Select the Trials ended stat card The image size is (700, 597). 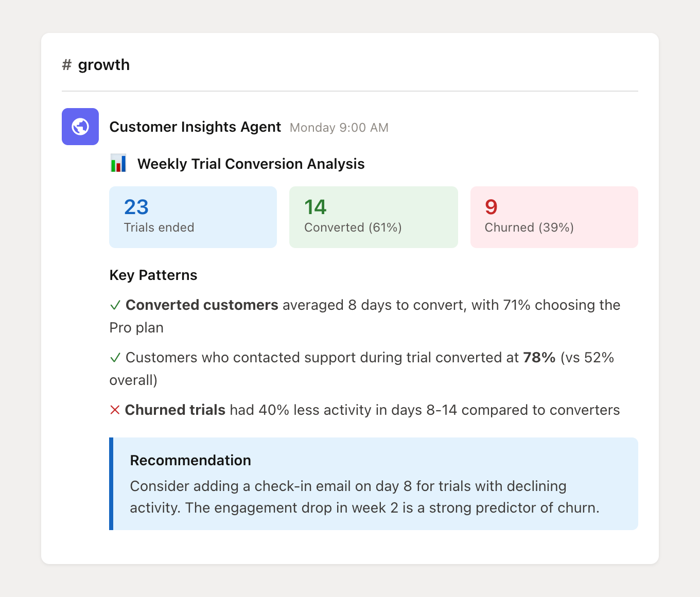[x=192, y=217]
